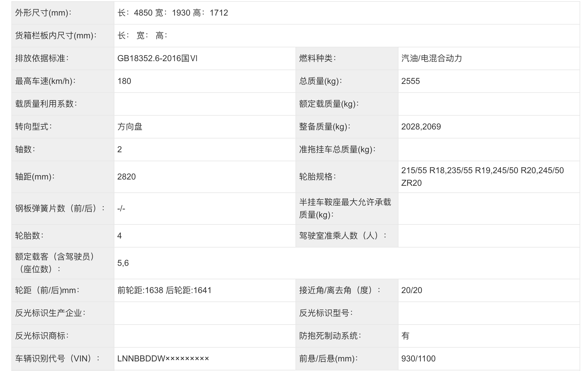
Task: Click the 钢板弹簧片数 label cell
Action: point(60,209)
